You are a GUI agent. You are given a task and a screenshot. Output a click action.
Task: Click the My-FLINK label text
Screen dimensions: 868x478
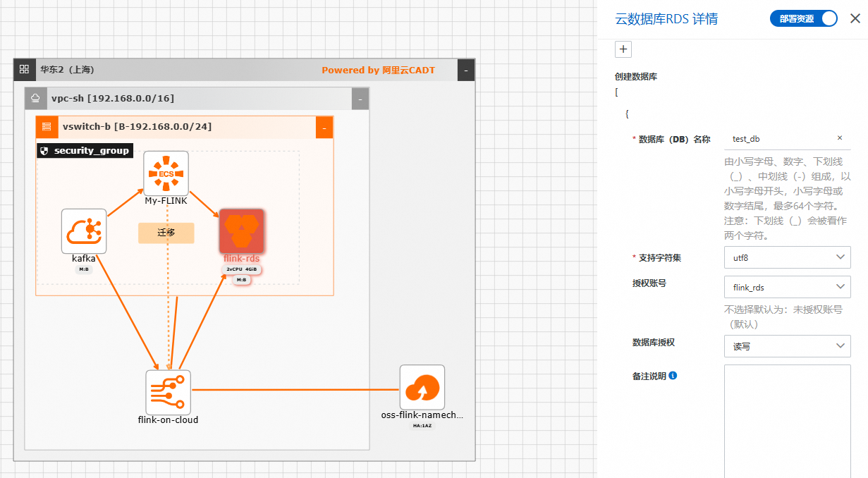166,200
